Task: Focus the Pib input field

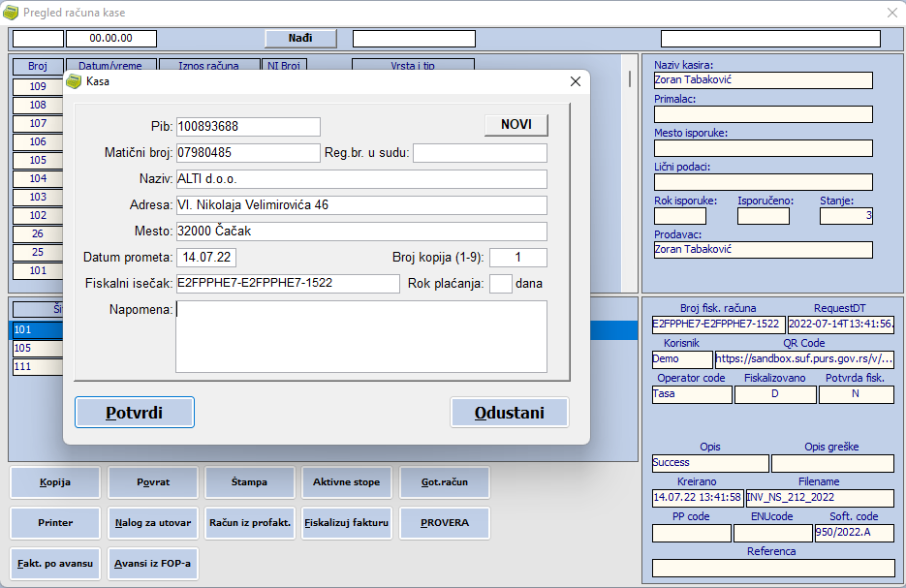Action: click(x=248, y=127)
